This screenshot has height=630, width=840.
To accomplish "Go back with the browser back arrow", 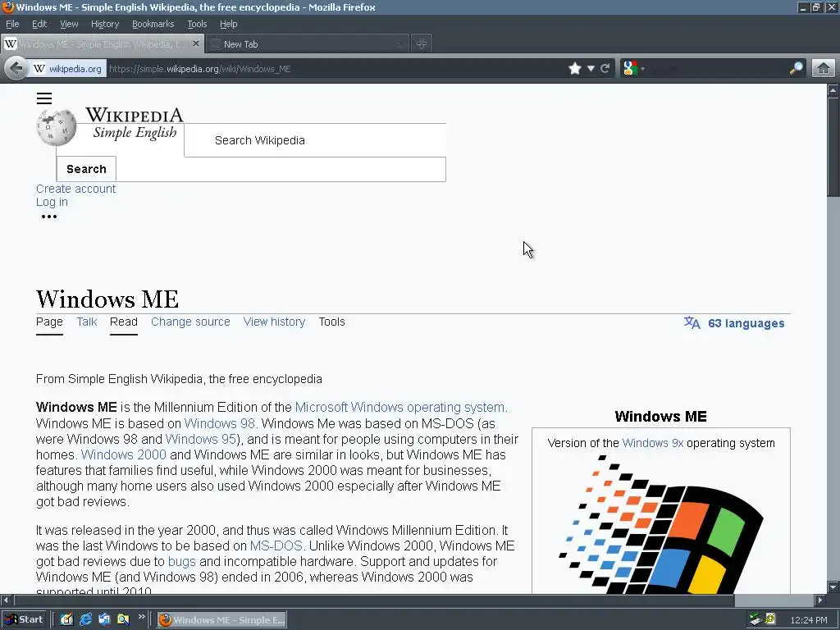I will (x=16, y=69).
